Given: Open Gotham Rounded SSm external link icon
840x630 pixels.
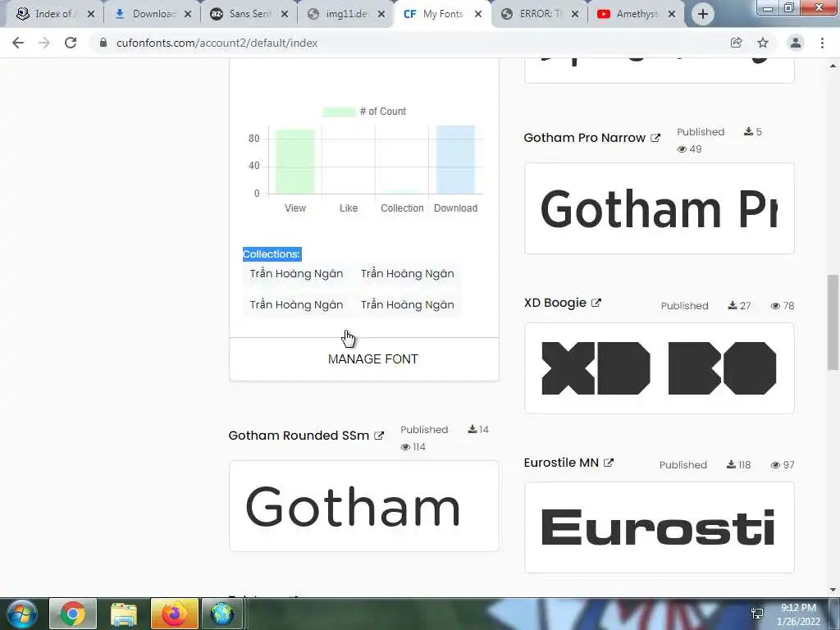Looking at the screenshot, I should tap(379, 436).
